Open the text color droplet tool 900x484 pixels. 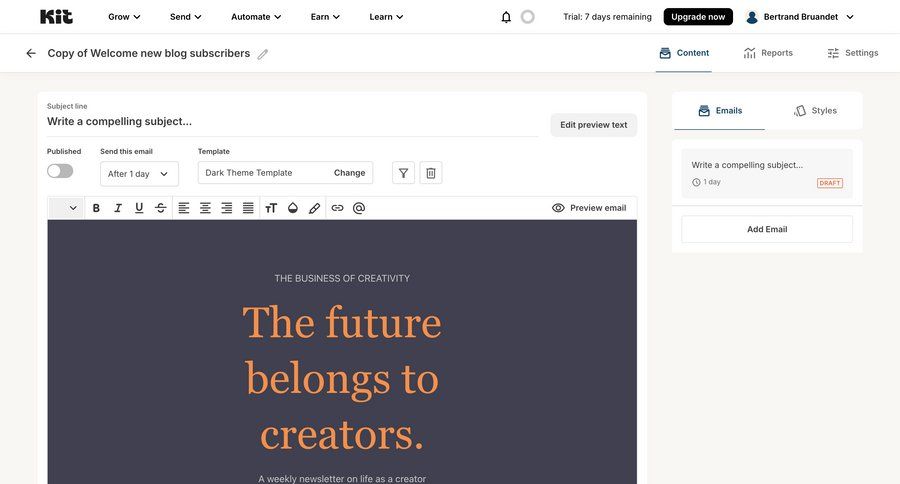(293, 208)
